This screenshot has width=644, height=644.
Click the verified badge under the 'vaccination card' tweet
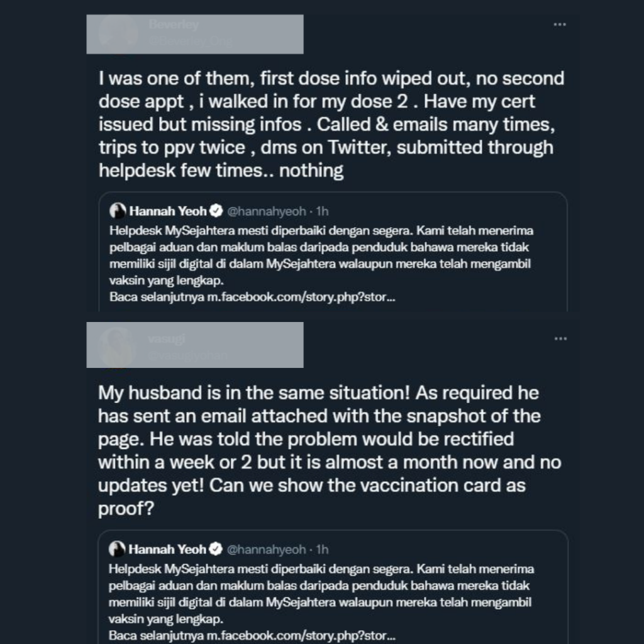pyautogui.click(x=215, y=549)
